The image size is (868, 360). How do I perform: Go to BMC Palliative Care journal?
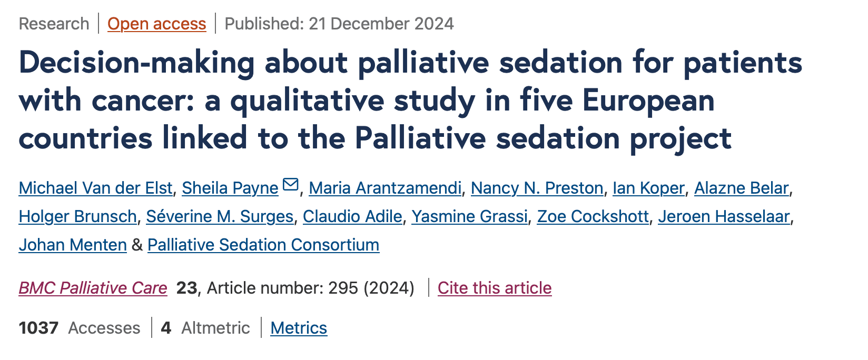click(x=93, y=288)
